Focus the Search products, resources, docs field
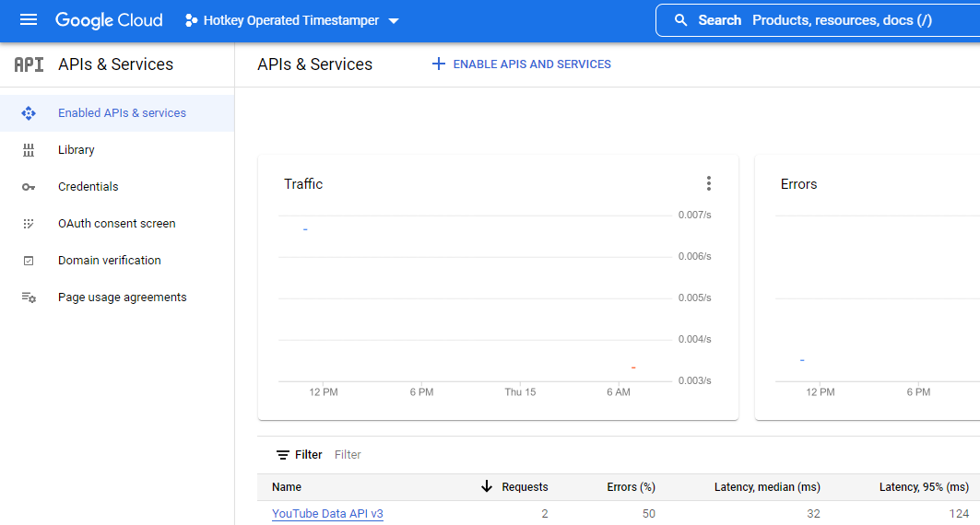The image size is (980, 525). (818, 20)
